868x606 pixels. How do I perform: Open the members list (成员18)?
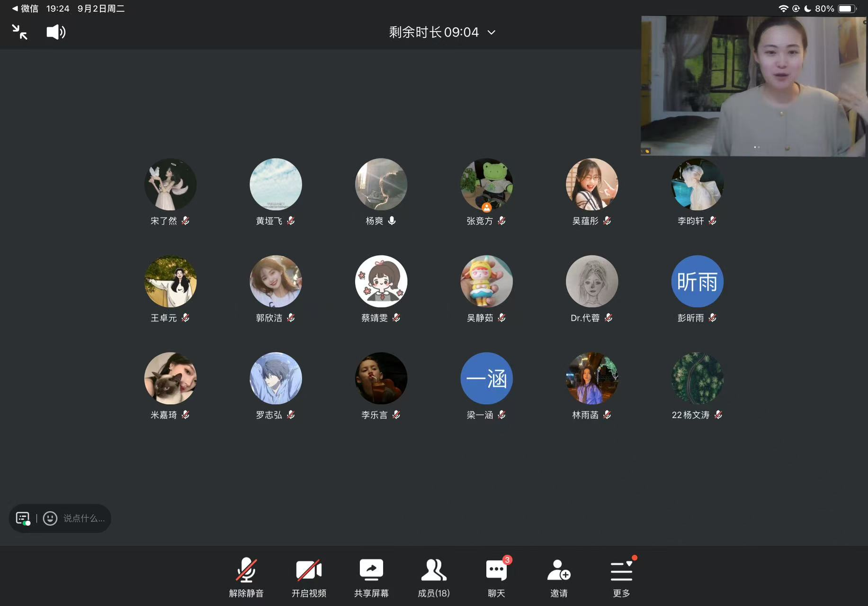(434, 578)
